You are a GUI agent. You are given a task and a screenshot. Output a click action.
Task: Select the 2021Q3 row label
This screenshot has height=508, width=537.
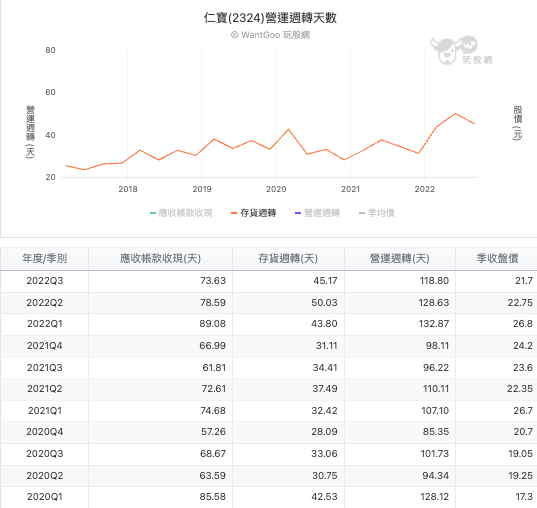45,368
